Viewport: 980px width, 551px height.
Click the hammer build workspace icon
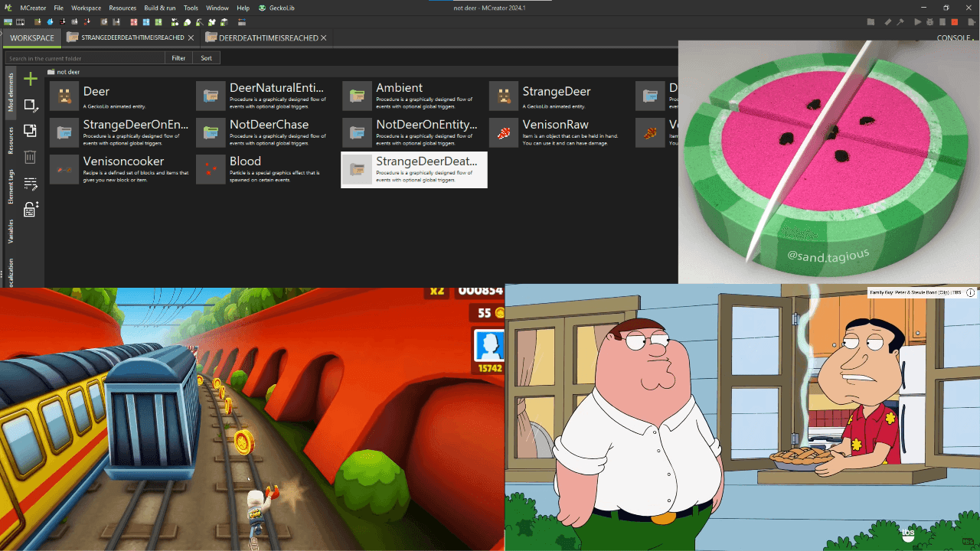[900, 22]
